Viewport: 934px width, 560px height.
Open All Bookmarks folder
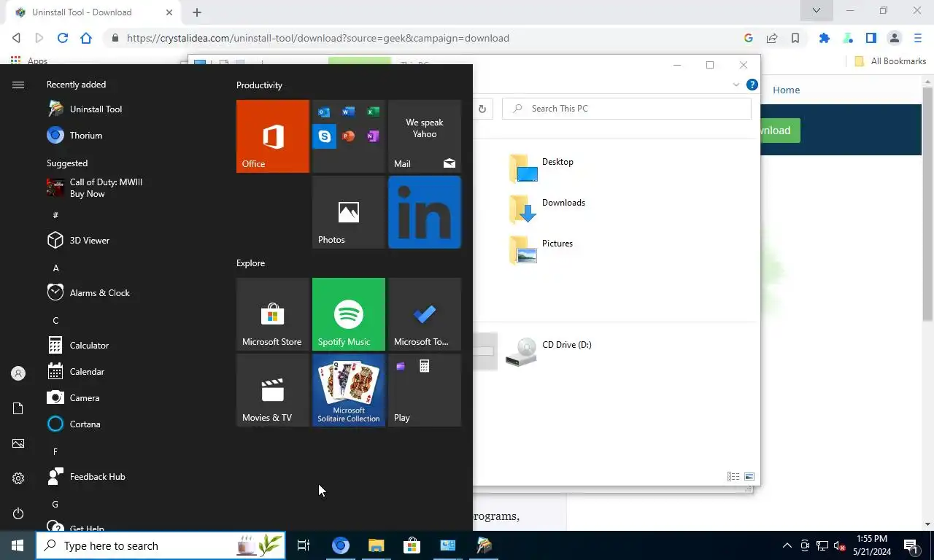click(x=890, y=61)
